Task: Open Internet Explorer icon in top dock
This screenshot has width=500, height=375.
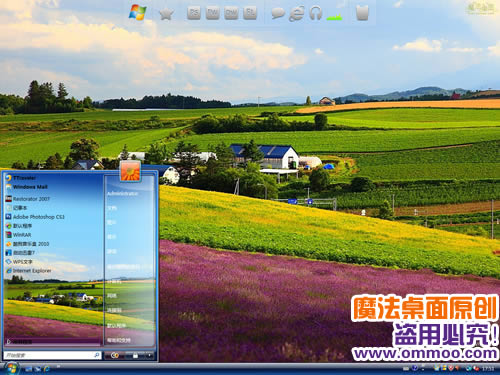Action: tap(297, 14)
